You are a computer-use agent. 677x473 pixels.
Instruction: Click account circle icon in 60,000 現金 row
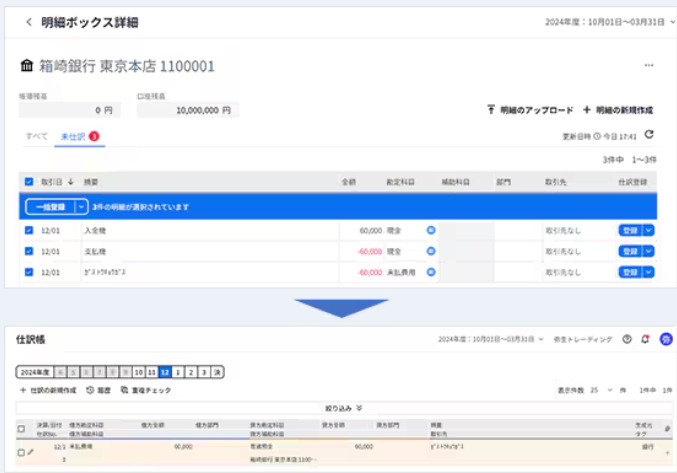pos(431,230)
